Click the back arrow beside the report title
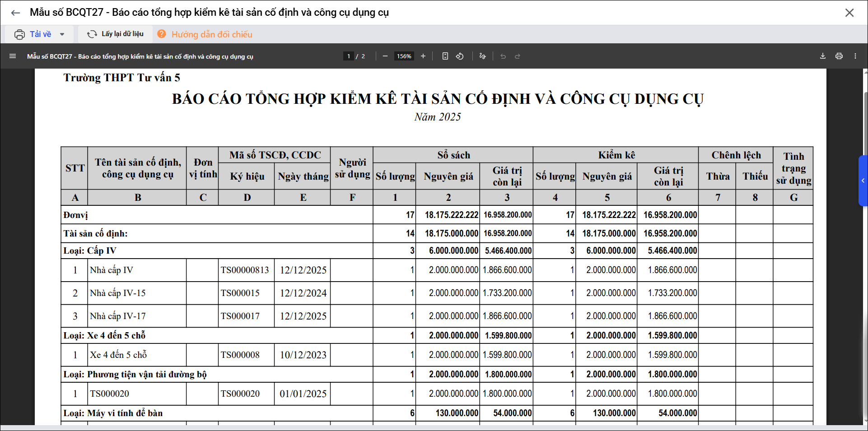Screen dimensions: 868x431 pyautogui.click(x=15, y=13)
